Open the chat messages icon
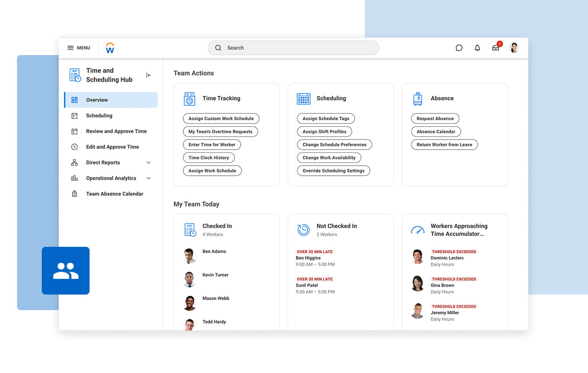Viewport: 588px width, 373px height. pyautogui.click(x=459, y=48)
